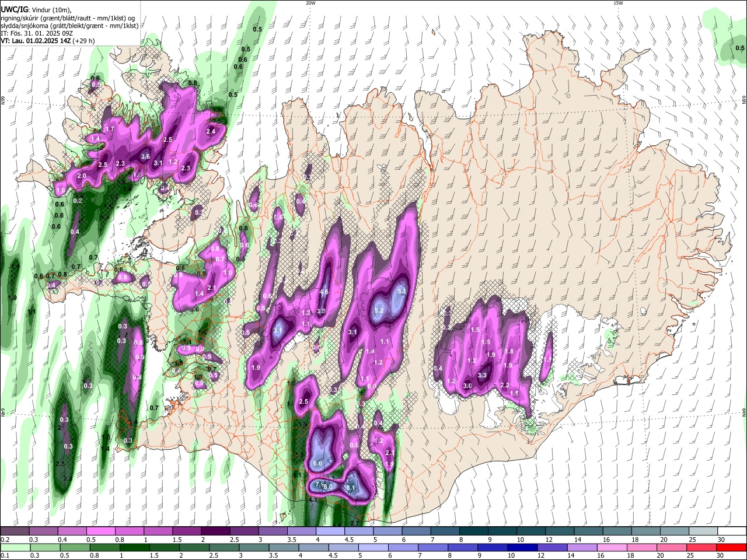Image resolution: width=747 pixels, height=560 pixels.
Task: Click the legend description 'slydda/snjókoma (grátt/bleikt/grænt - mm/1klst)'
Action: click(69, 26)
